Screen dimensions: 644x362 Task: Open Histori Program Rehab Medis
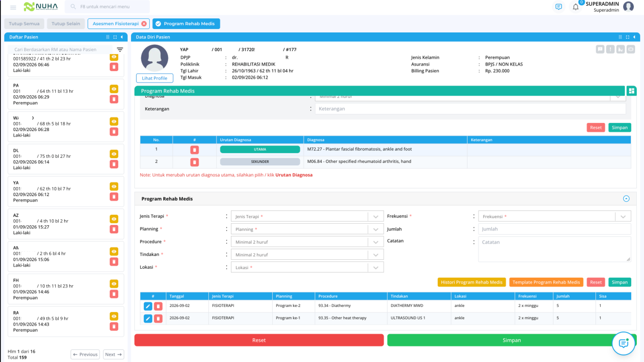[471, 282]
